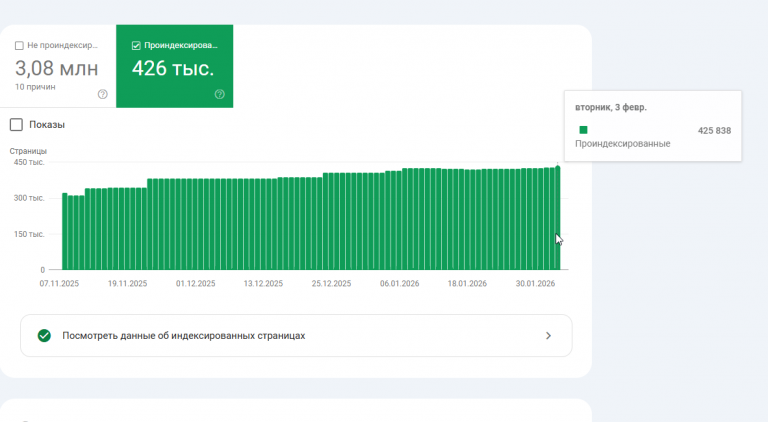This screenshot has height=422, width=768.
Task: Click tooltip heading вторник, 3 февр.
Action: [611, 106]
